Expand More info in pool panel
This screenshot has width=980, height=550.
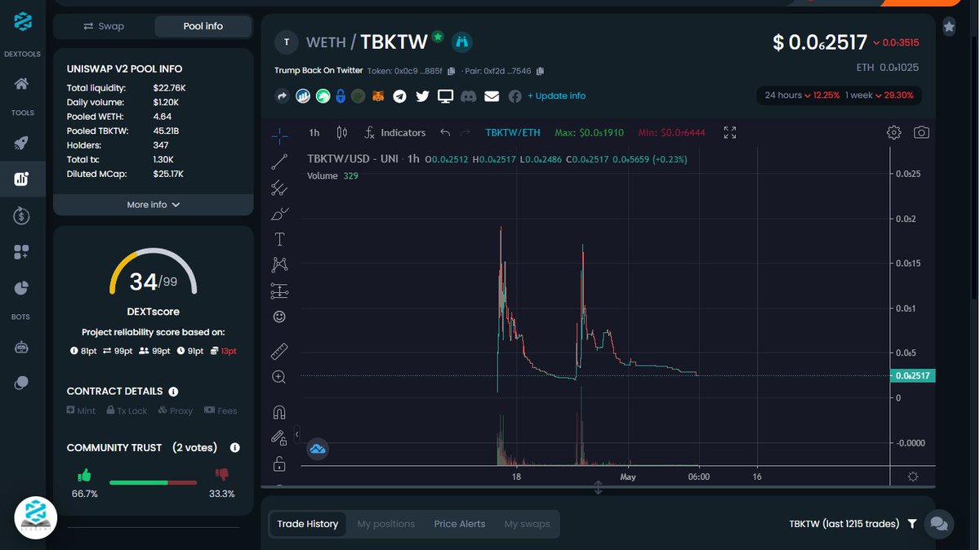point(153,205)
